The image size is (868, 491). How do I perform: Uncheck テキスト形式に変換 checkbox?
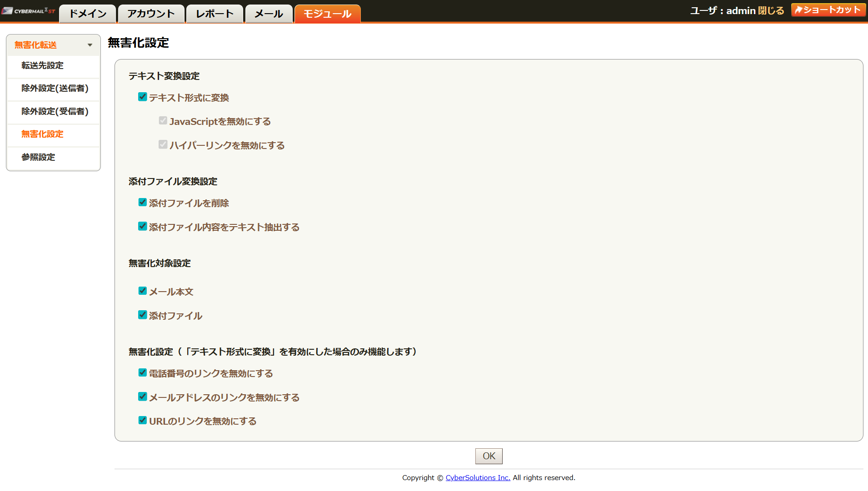click(x=143, y=97)
